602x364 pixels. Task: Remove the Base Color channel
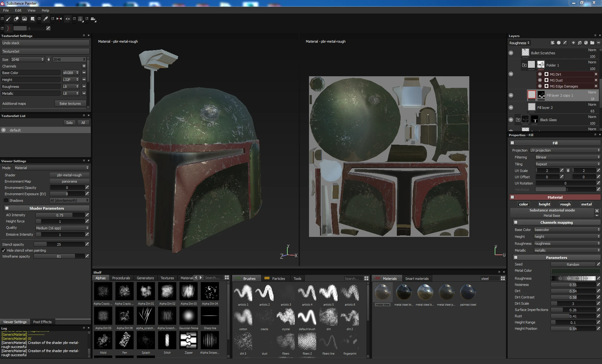pyautogui.click(x=84, y=72)
